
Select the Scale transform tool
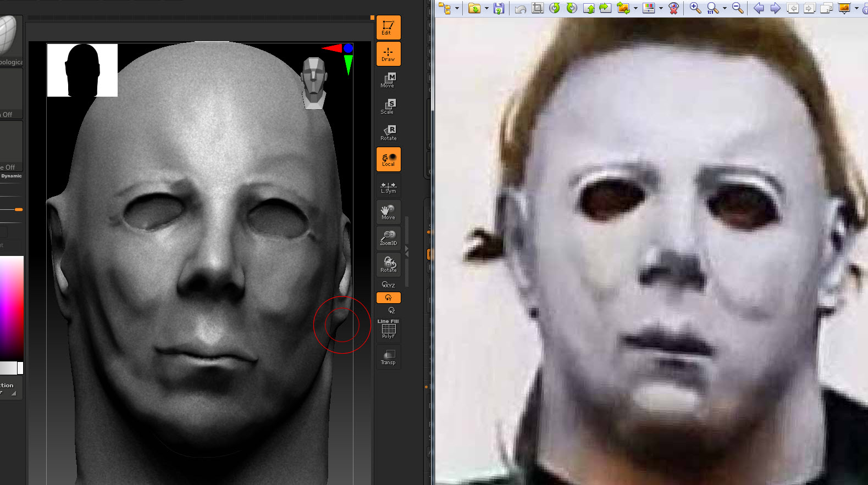point(388,107)
